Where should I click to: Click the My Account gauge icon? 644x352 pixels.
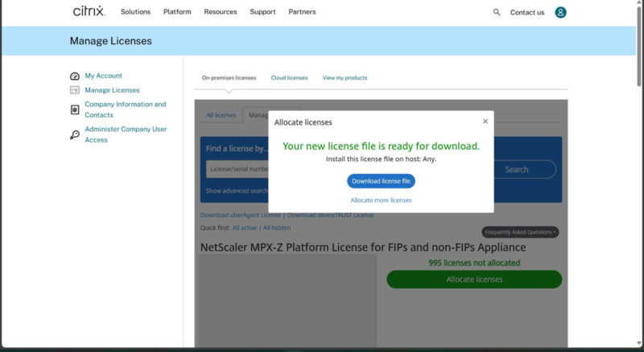click(x=75, y=76)
